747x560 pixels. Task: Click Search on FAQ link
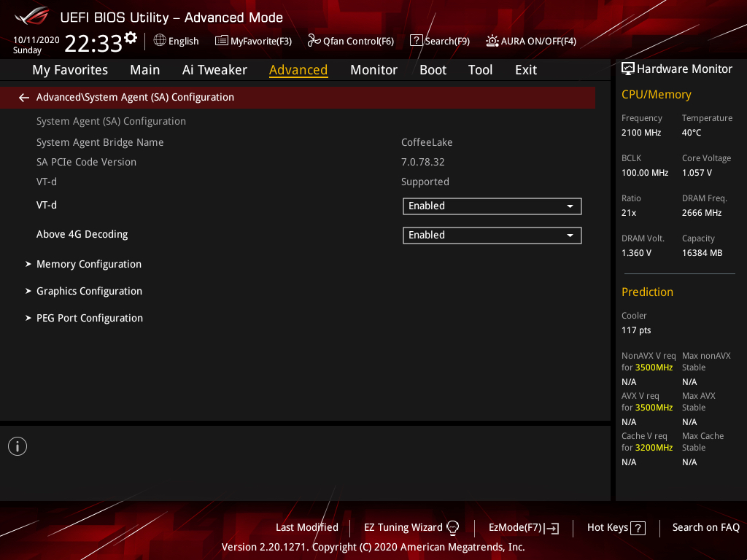(x=705, y=528)
